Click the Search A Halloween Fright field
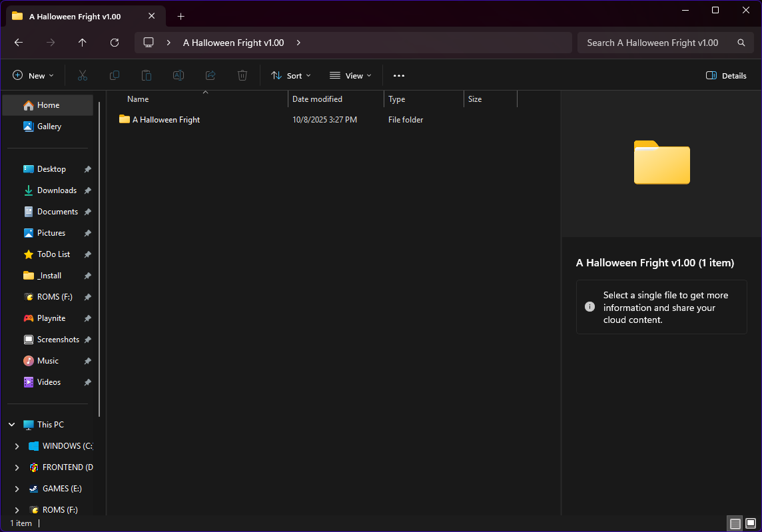Viewport: 762px width, 532px height. [x=653, y=43]
